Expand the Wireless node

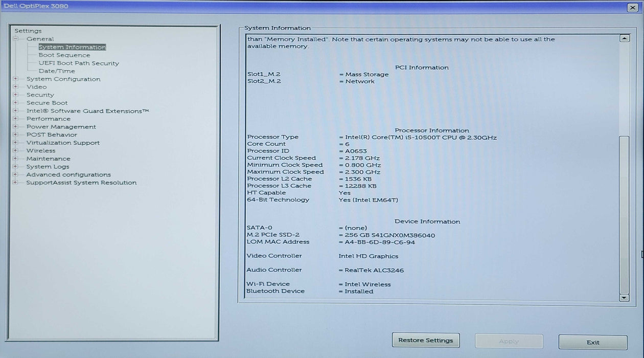click(16, 151)
